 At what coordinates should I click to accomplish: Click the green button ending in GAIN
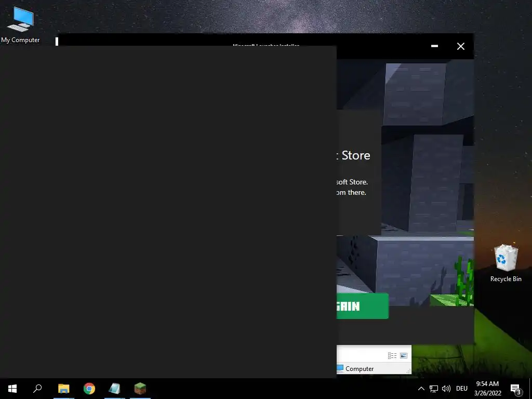[x=362, y=306]
